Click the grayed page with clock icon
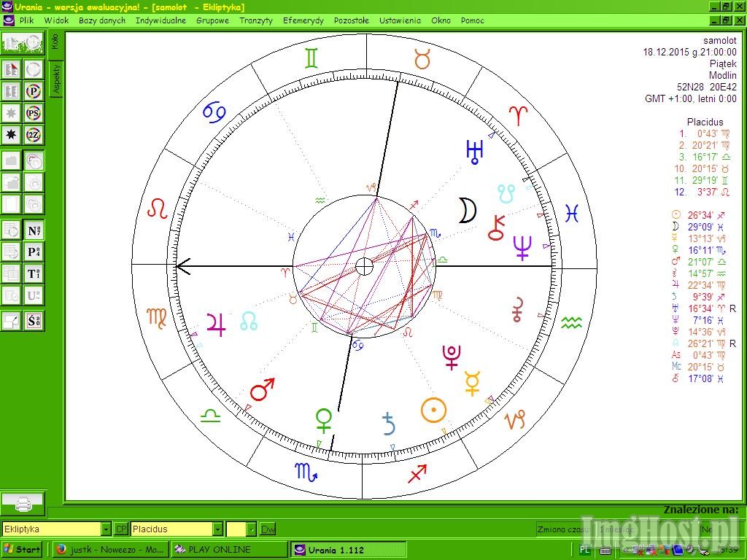 tap(12, 296)
